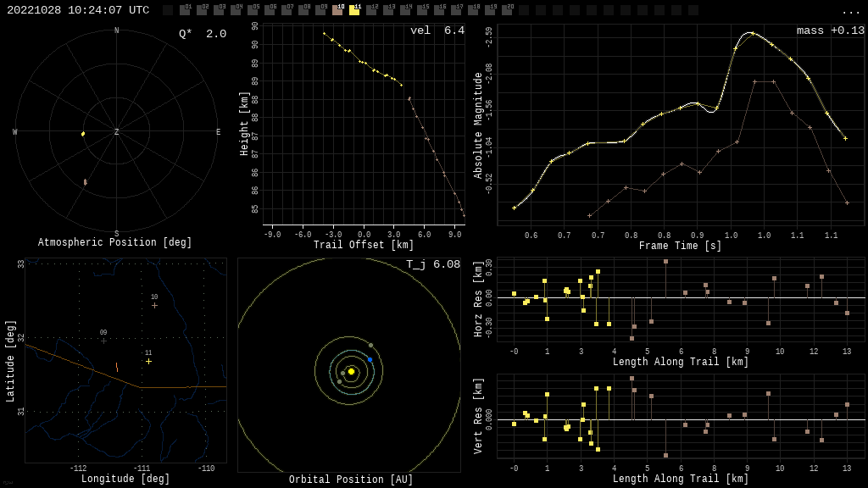The image size is (868, 488).
Task: Select station box 07 in top strip
Action: [x=287, y=10]
